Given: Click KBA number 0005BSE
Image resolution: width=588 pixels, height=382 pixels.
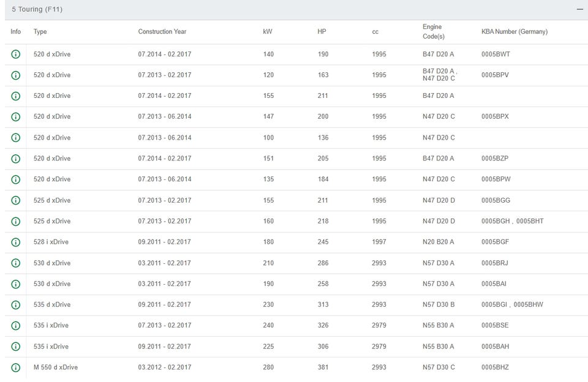Looking at the screenshot, I should pos(495,325).
